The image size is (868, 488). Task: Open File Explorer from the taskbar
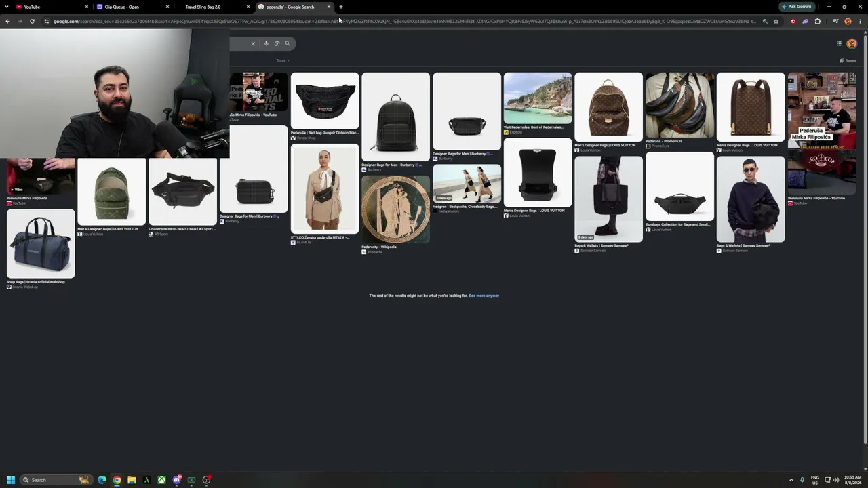point(132,480)
